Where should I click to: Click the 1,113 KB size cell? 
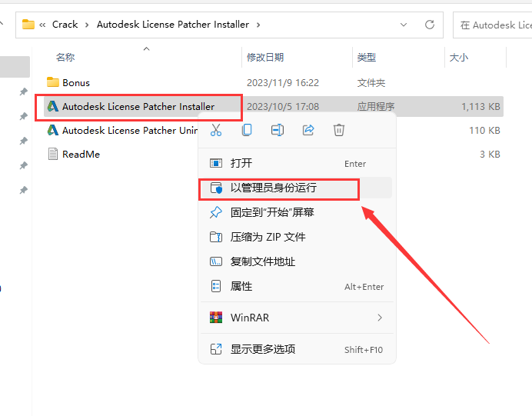click(480, 107)
